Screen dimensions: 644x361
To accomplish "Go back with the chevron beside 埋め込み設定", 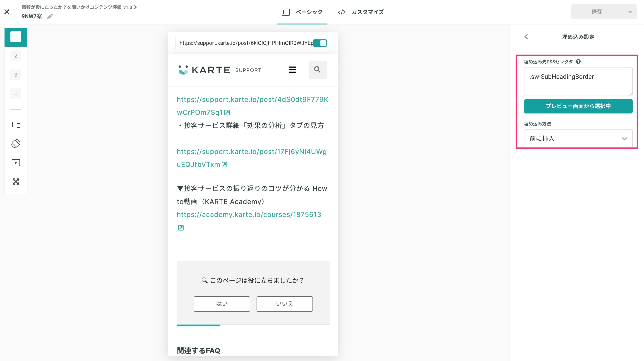I will point(526,37).
